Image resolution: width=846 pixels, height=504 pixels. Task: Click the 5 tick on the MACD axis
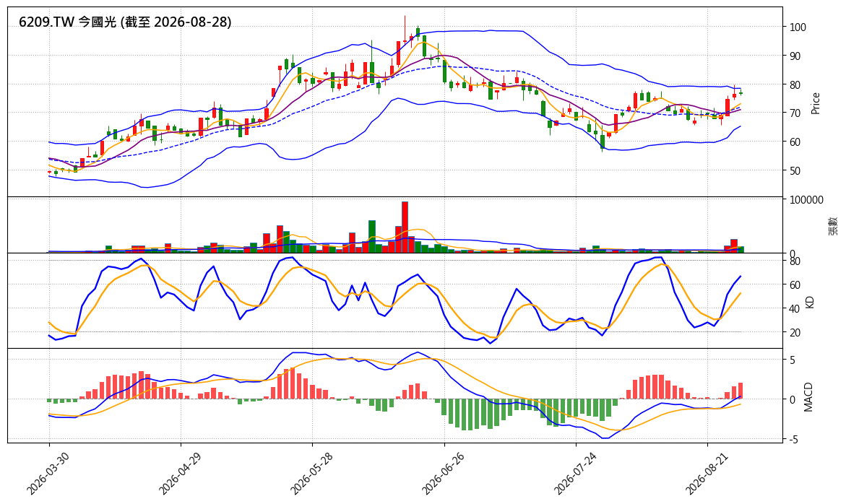coord(792,360)
